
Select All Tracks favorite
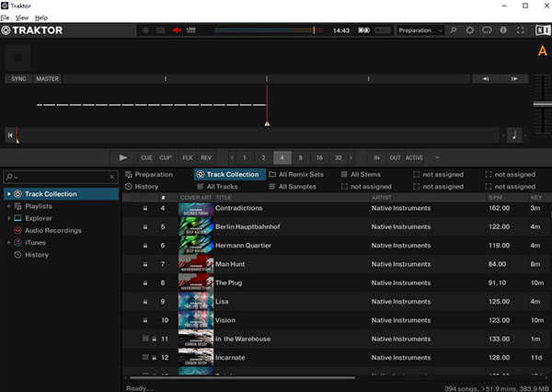coord(217,187)
